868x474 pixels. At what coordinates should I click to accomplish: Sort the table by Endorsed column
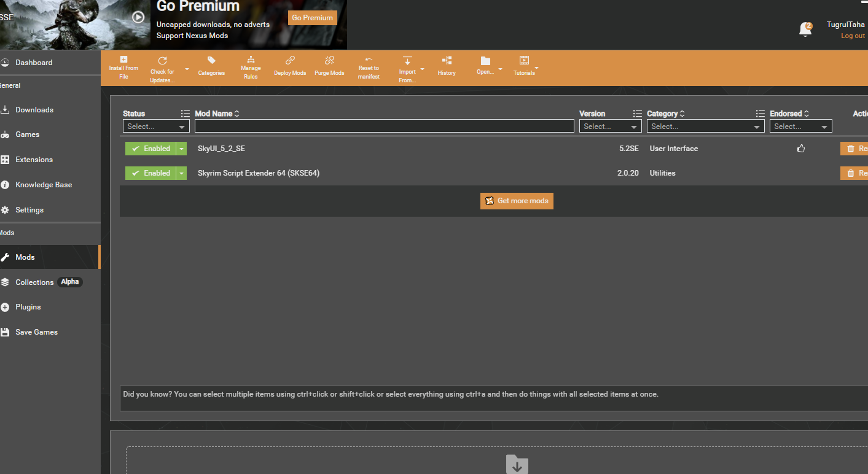point(789,114)
